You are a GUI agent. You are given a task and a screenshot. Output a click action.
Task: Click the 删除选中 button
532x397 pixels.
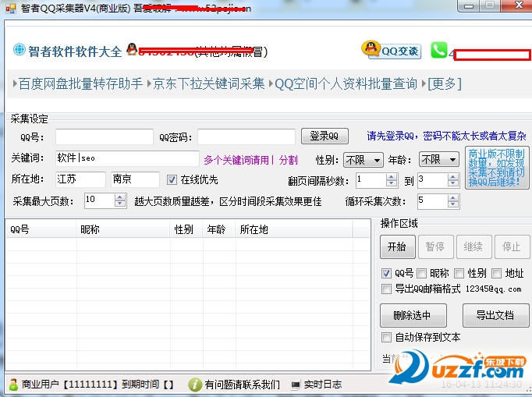[x=413, y=316]
